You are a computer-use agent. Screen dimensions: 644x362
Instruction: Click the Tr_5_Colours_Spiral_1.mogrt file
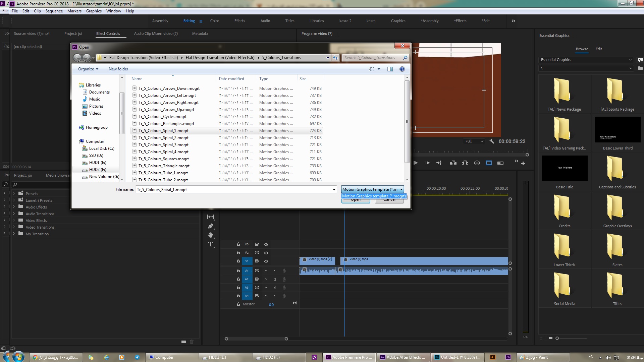click(164, 130)
